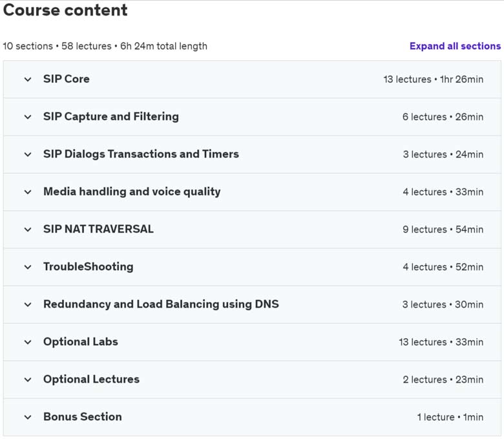Open the SIP Capture and Filtering title
The height and width of the screenshot is (439, 504).
[111, 116]
